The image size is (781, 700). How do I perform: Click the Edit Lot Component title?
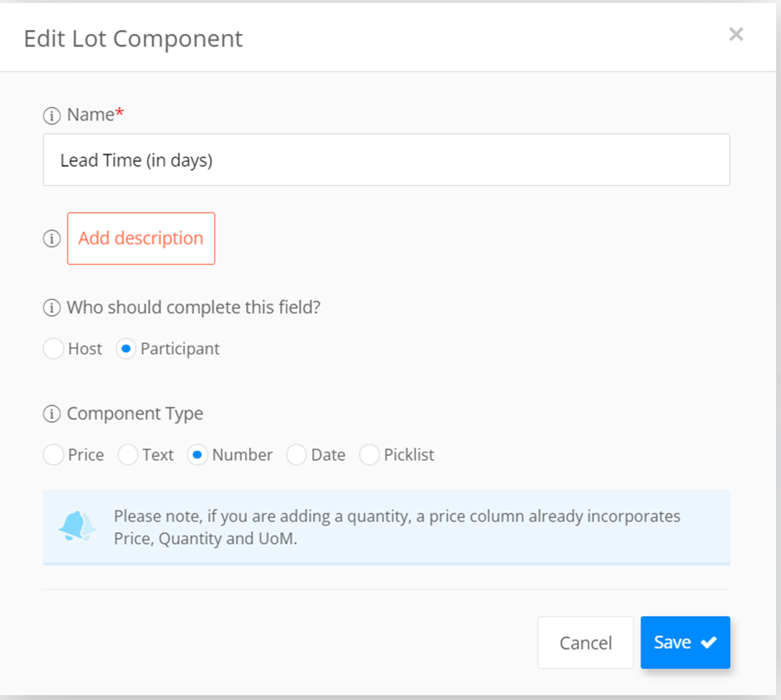pos(133,39)
